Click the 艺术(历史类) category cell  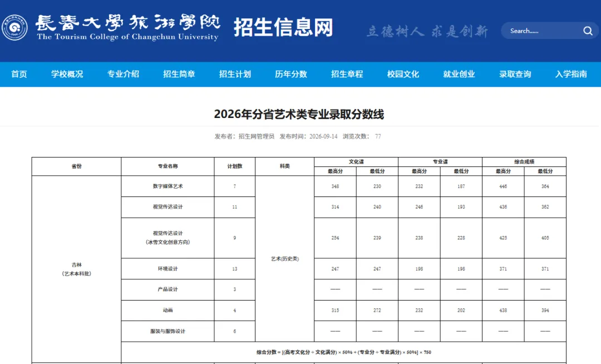click(284, 259)
